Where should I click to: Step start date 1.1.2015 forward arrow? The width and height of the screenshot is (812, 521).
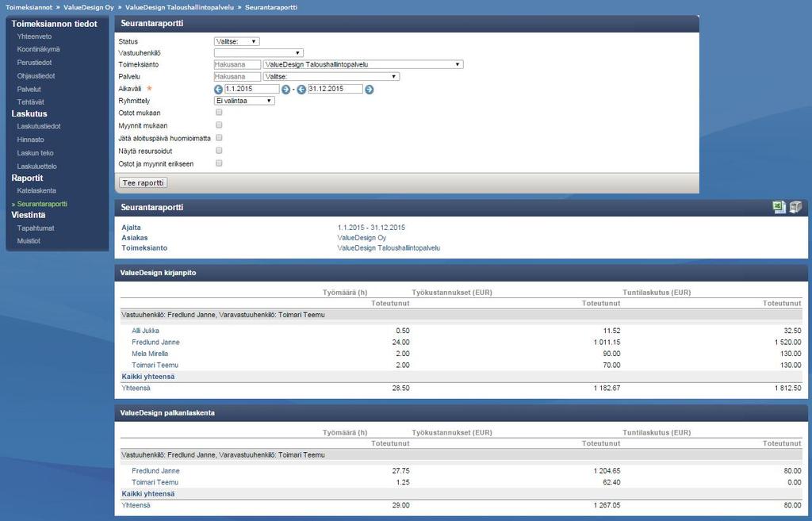285,90
